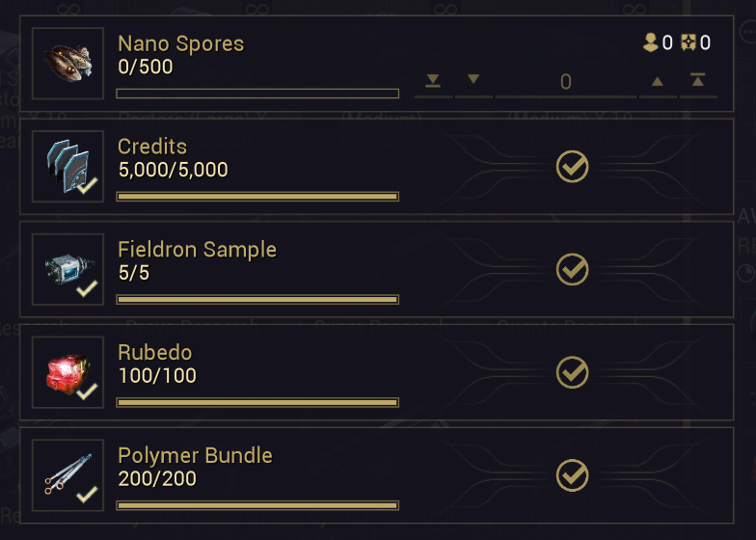Select the Fieldron Sample item icon
The image size is (756, 540).
(x=67, y=269)
